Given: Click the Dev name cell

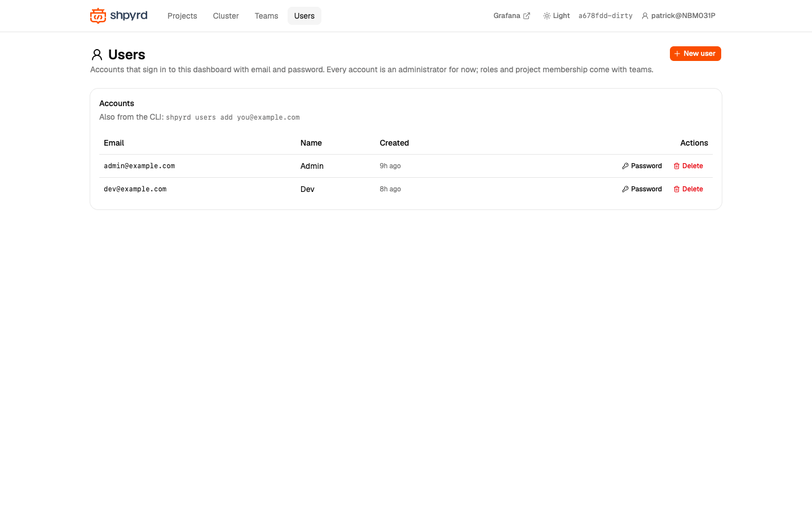Looking at the screenshot, I should [307, 189].
